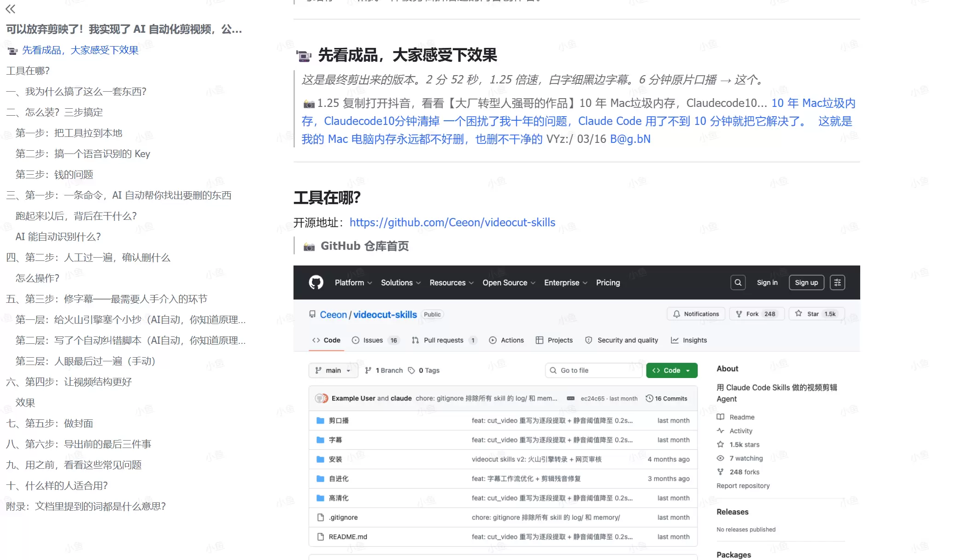Viewport: 980px width, 560px height.
Task: Open the README.md file
Action: (x=348, y=536)
